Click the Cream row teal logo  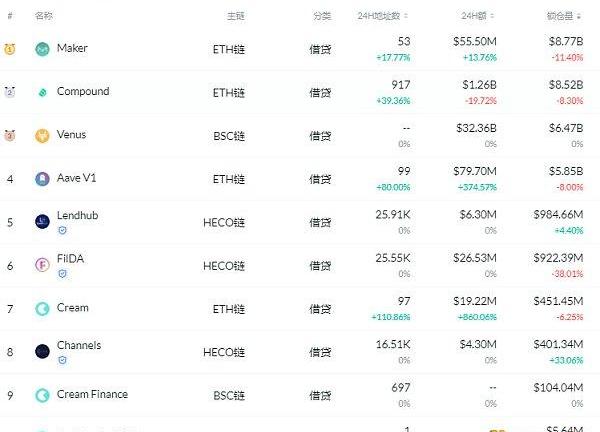coord(42,308)
